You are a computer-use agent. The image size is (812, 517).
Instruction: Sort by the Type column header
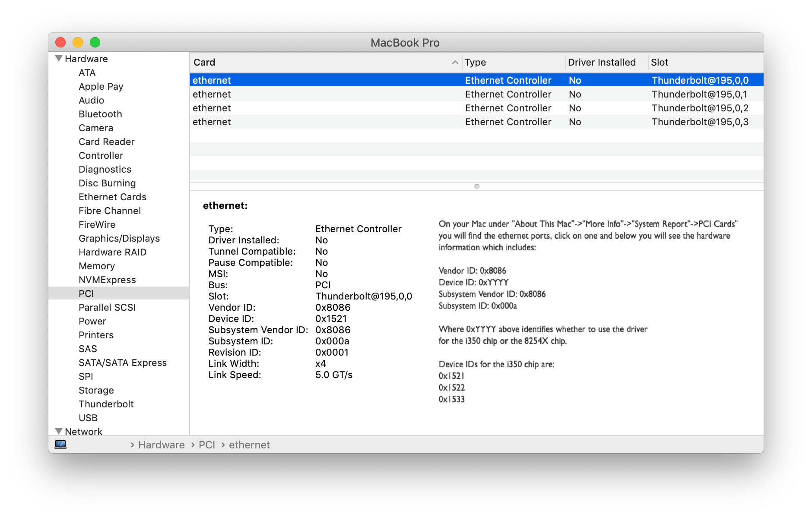(x=514, y=62)
